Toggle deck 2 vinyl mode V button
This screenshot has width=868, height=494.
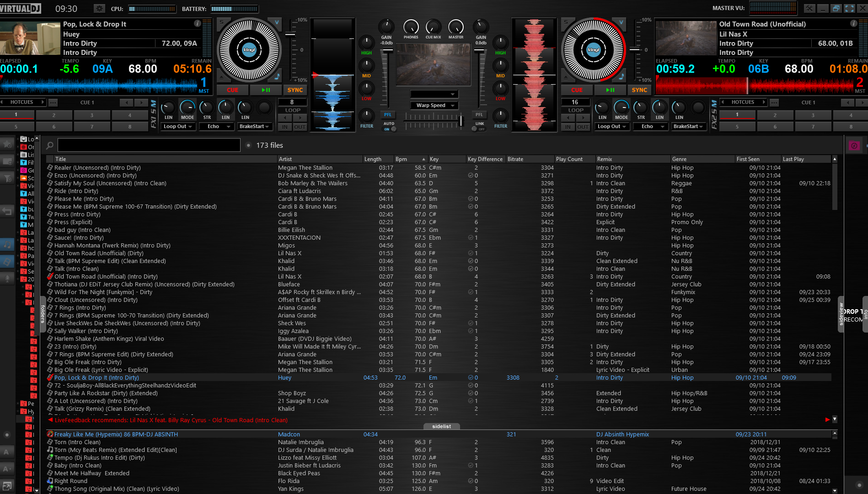[621, 22]
